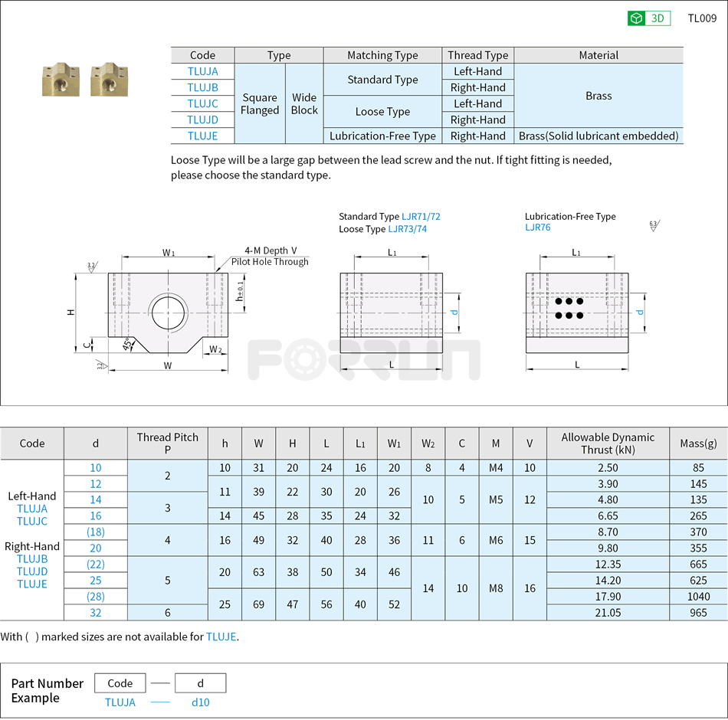Screen dimensions: 728x720
Task: Click the '4-M Depth V' drawing annotation
Action: (271, 250)
